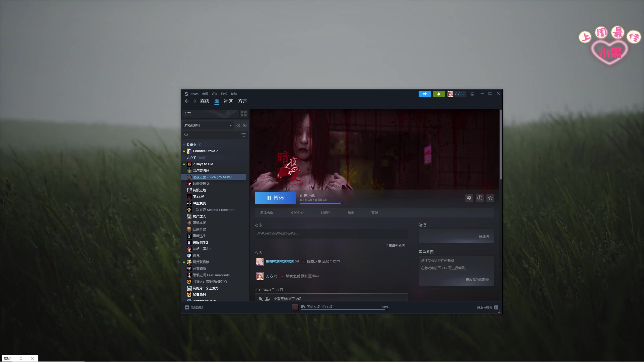The image size is (644, 362).
Task: Open the blue announcements megaphone button
Action: click(425, 94)
